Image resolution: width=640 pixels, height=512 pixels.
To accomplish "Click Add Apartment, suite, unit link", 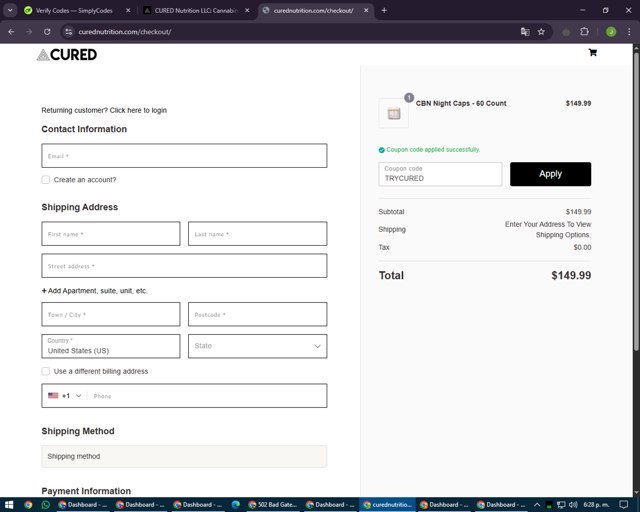I will [94, 291].
